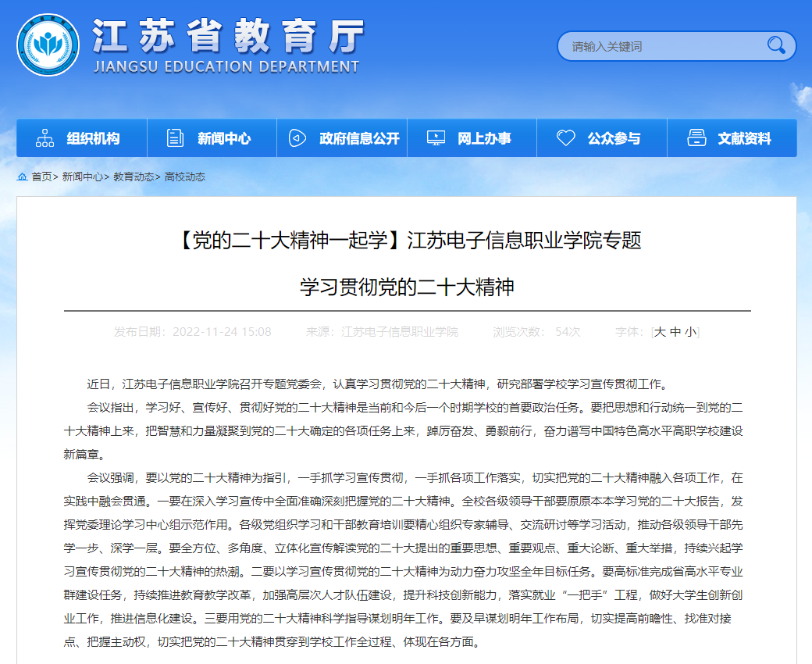Click the 公众参与 heart icon
Viewport: 812px width, 664px height.
pyautogui.click(x=566, y=138)
